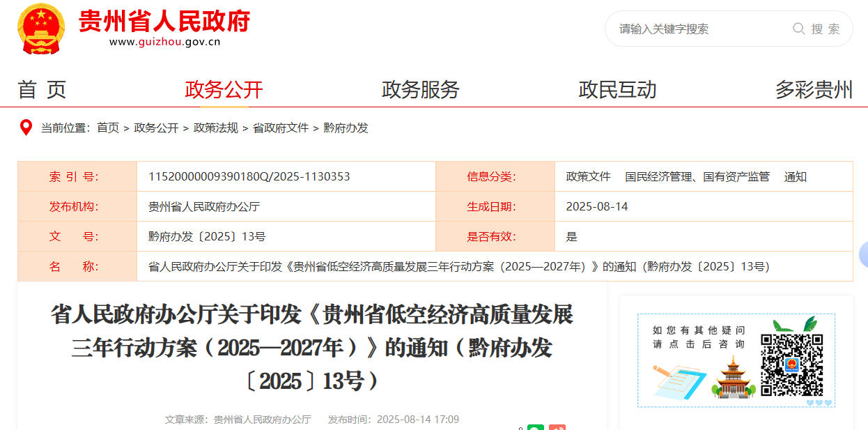Open the 首页 main navigation tab
The height and width of the screenshot is (430, 868).
tap(42, 89)
